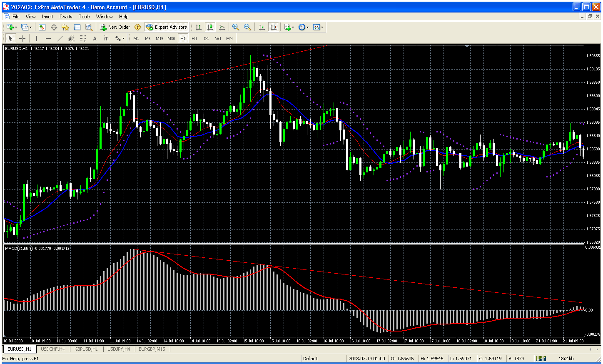Open the Data Window crosshair-circle icon

click(54, 27)
